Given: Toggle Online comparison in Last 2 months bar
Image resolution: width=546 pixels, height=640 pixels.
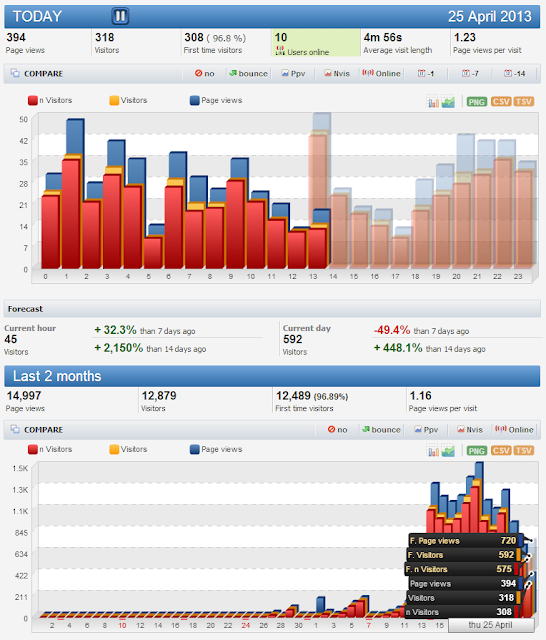Looking at the screenshot, I should (515, 429).
